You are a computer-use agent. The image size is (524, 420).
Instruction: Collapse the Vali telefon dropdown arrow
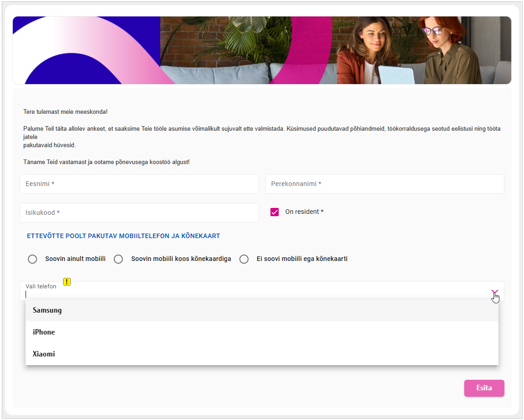(495, 292)
